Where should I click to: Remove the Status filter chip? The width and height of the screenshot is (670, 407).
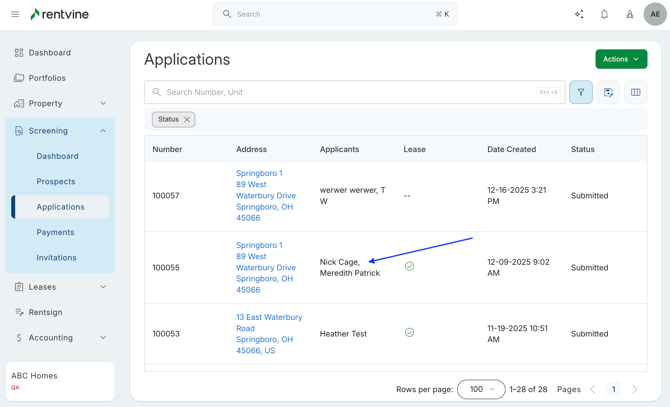(x=187, y=120)
